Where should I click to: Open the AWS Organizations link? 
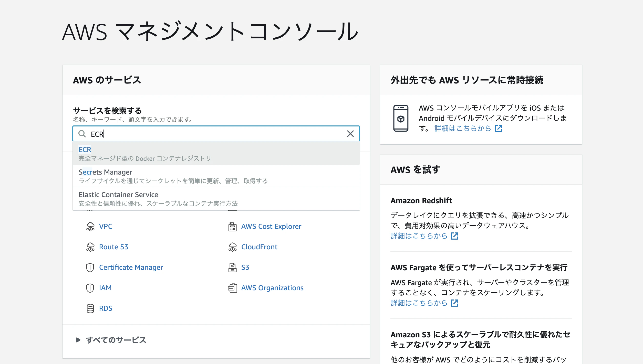(272, 288)
